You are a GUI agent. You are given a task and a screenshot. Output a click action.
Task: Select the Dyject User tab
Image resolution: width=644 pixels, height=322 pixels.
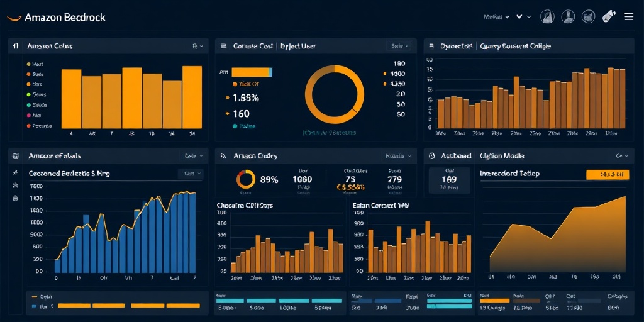298,47
